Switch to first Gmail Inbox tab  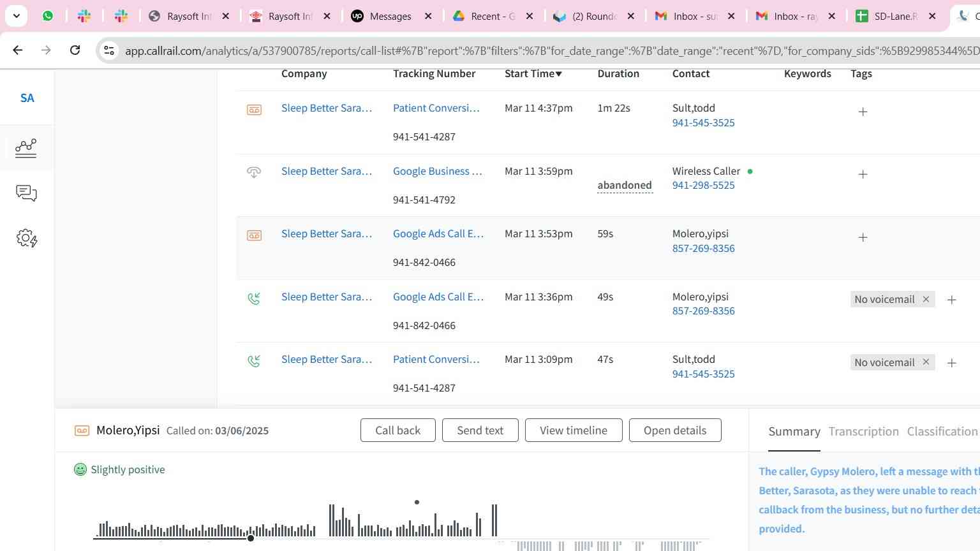[695, 16]
